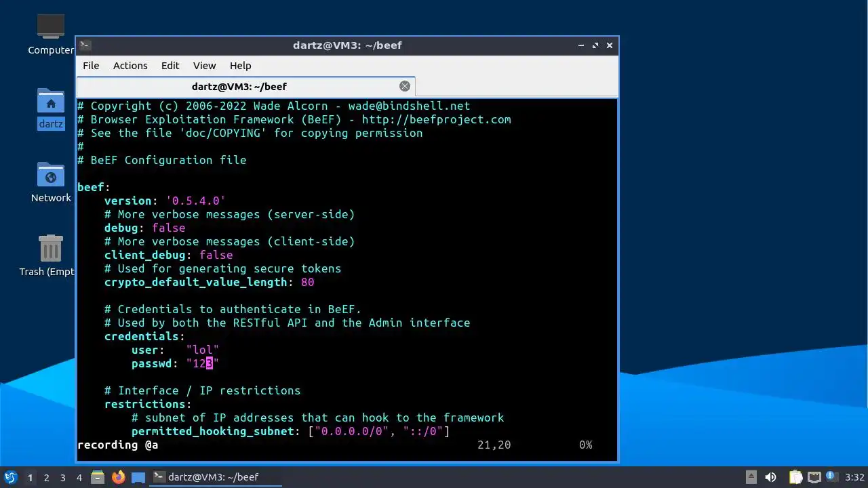The image size is (868, 488).
Task: Click the restrictions: key line
Action: (148, 404)
